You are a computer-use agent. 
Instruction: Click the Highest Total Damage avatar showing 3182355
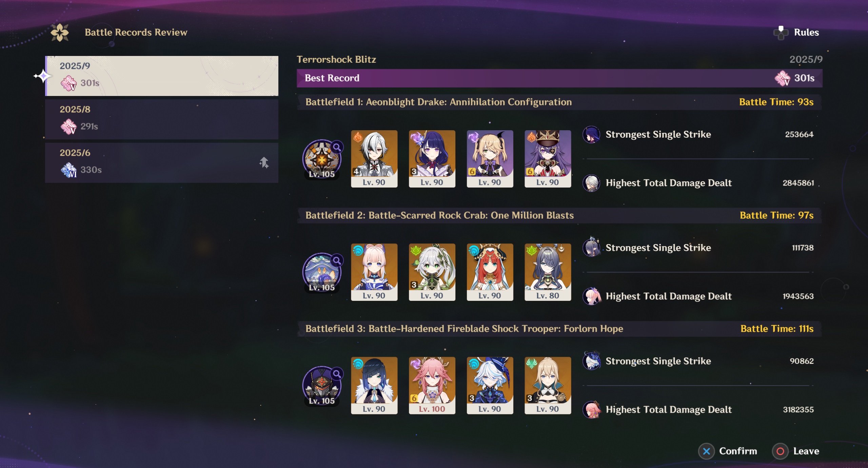(591, 410)
